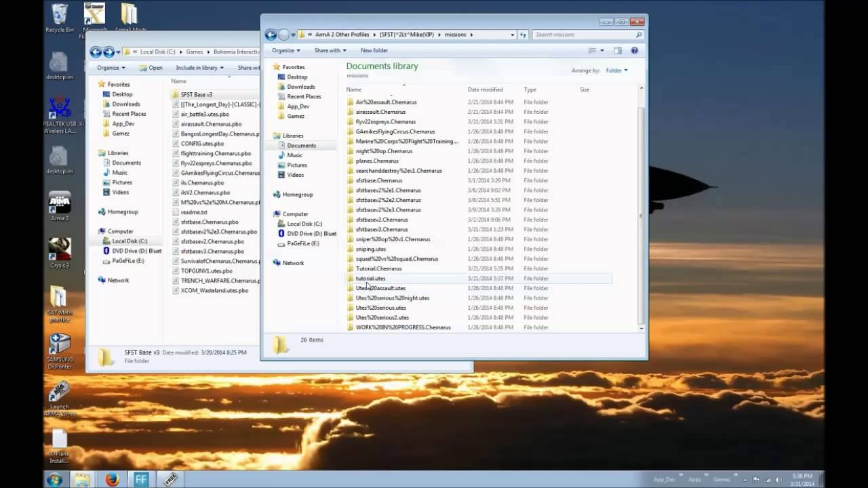This screenshot has width=868, height=488.
Task: Click ArmA 2 Other Profiles breadcrumb
Action: [x=342, y=35]
